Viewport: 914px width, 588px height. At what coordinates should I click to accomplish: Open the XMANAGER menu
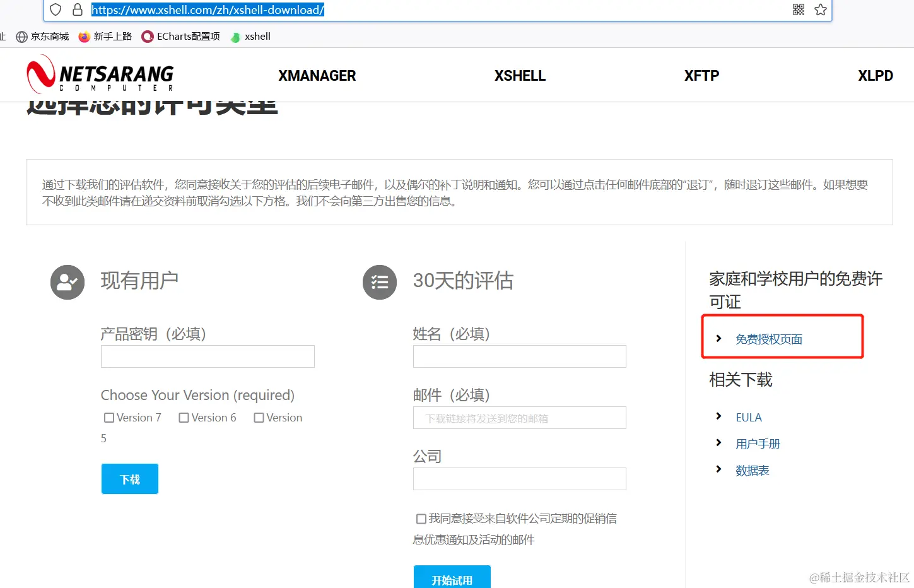[317, 76]
